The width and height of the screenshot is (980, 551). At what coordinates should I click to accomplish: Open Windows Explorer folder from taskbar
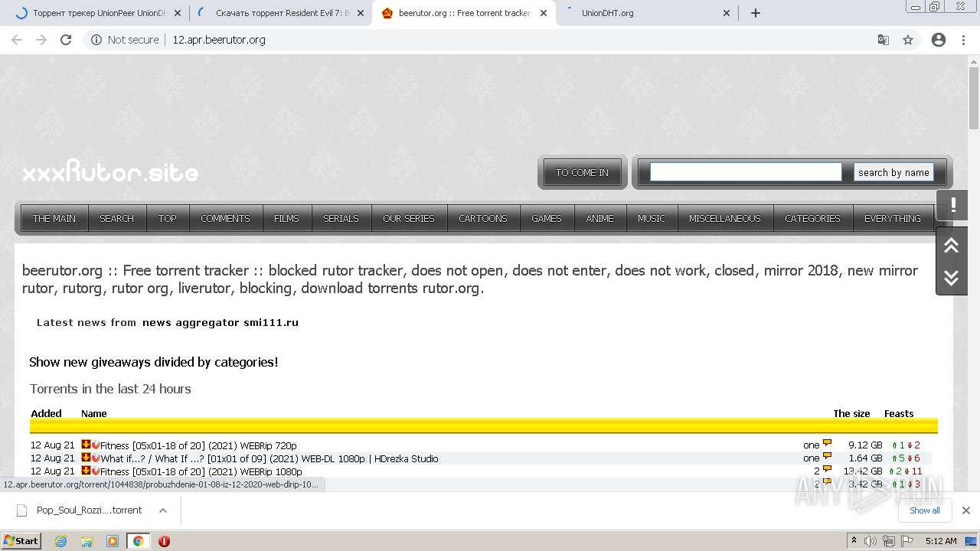point(87,541)
